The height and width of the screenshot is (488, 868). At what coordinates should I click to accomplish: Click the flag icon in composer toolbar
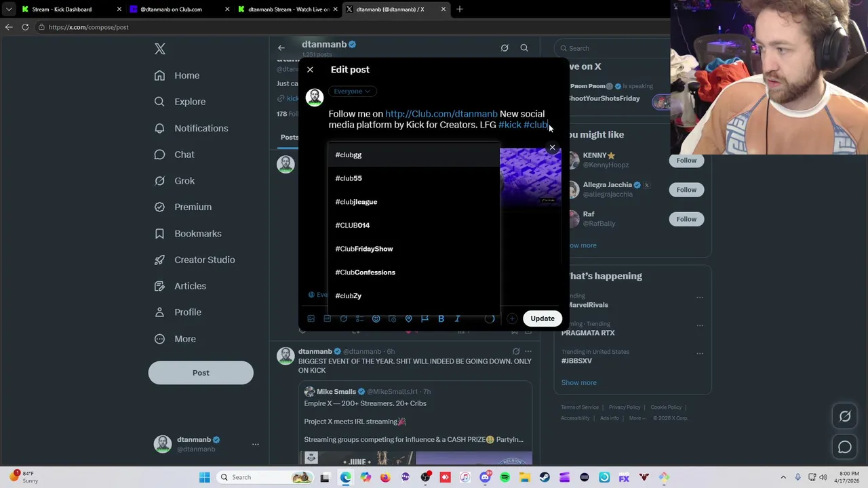pos(425,319)
